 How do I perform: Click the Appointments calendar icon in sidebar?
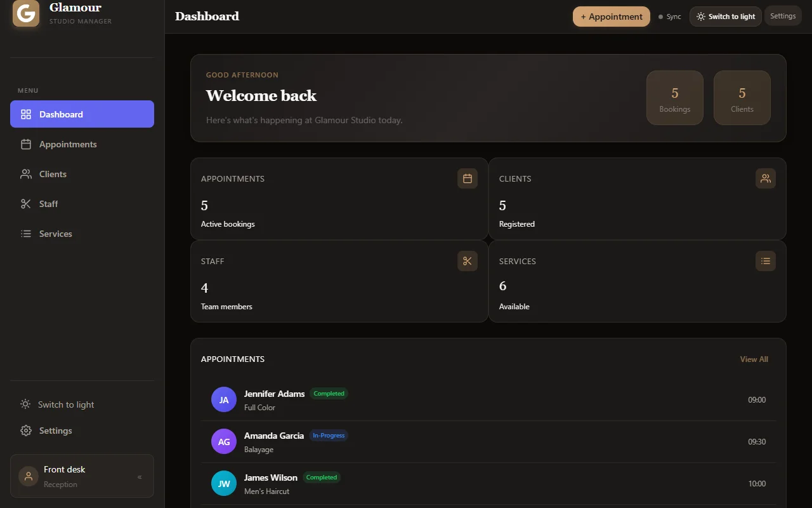coord(26,144)
